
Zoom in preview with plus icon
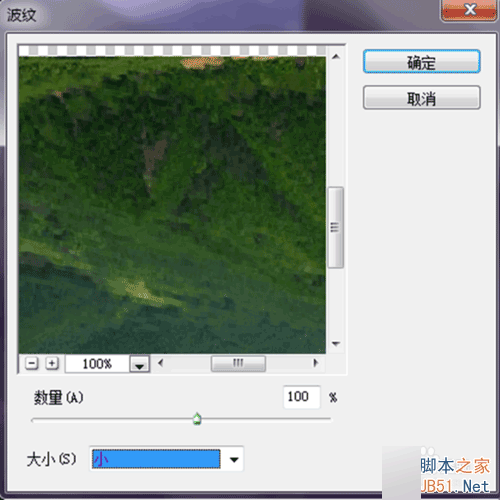[52, 363]
